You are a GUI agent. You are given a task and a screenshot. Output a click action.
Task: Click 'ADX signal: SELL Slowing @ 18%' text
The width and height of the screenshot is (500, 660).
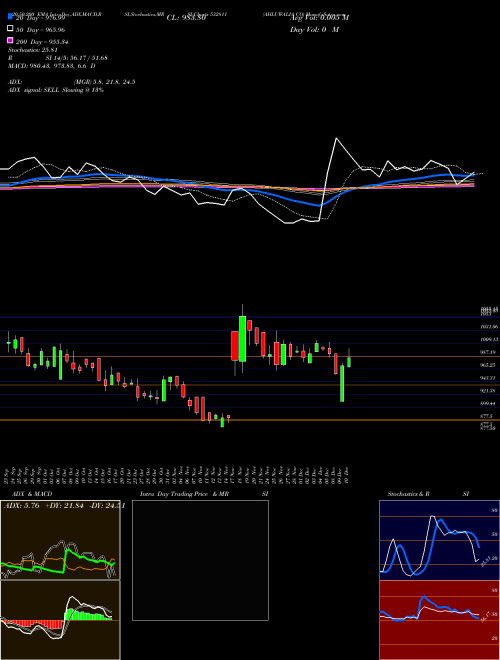click(x=56, y=90)
